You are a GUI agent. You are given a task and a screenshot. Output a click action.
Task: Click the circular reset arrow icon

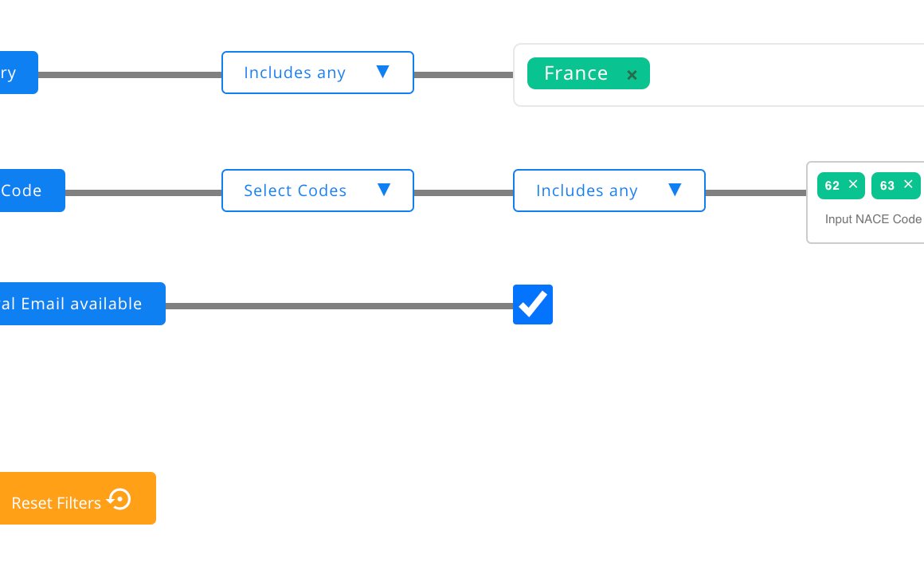click(x=119, y=499)
